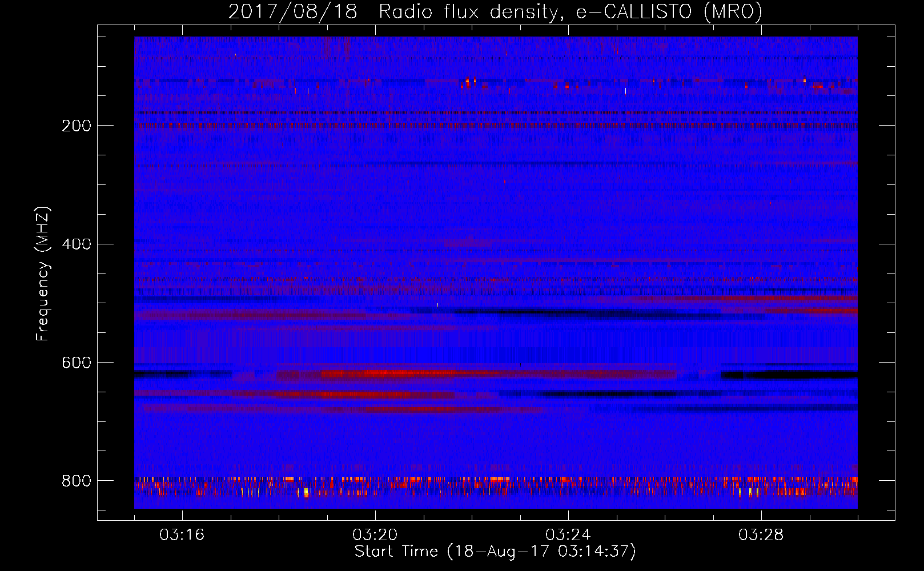Click the bright red emission band just below 600 MHz
924x571 pixels.
(477, 374)
